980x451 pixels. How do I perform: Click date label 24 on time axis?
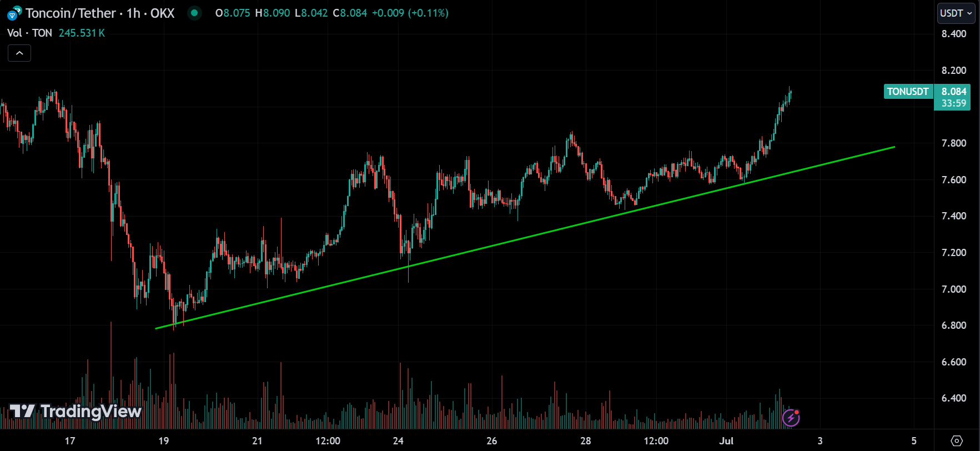pyautogui.click(x=398, y=441)
